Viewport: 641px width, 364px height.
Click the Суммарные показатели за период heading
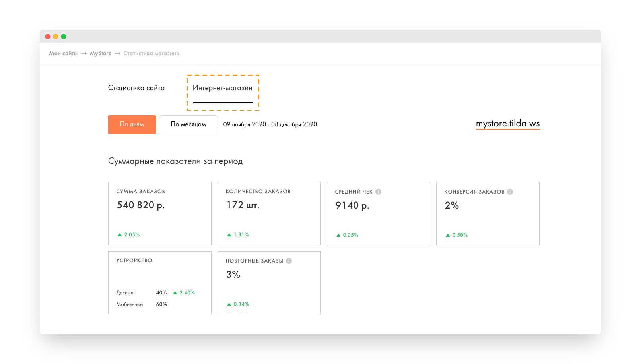175,161
